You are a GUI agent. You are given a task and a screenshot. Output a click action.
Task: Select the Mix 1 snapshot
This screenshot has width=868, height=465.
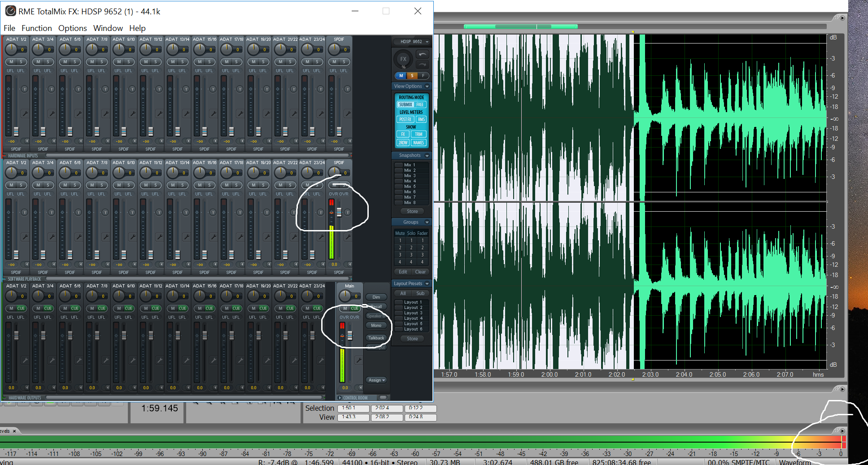click(411, 165)
